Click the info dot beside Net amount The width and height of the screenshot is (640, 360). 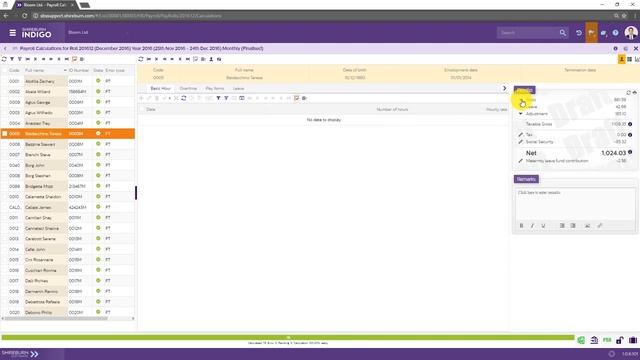point(630,152)
